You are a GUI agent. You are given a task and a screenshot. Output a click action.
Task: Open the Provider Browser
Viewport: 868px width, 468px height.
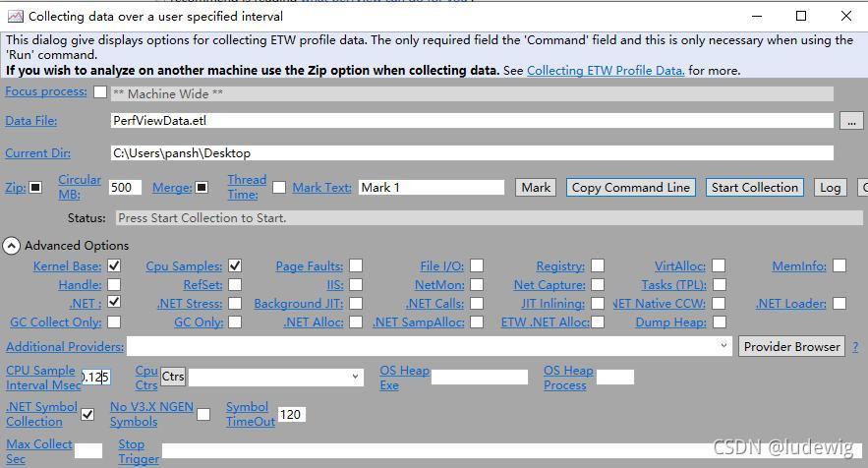point(791,346)
